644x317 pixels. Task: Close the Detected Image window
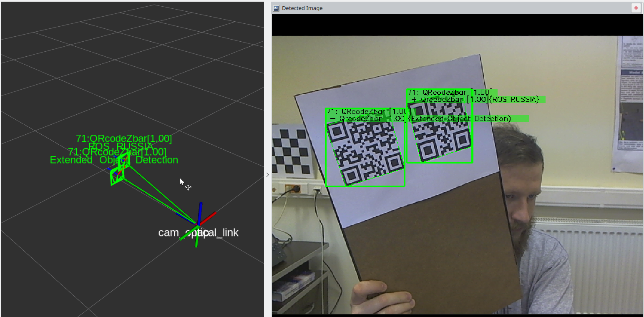(636, 8)
